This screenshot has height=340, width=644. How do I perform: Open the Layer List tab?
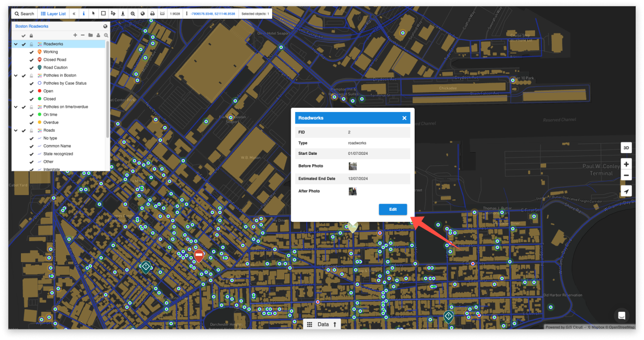coord(52,14)
